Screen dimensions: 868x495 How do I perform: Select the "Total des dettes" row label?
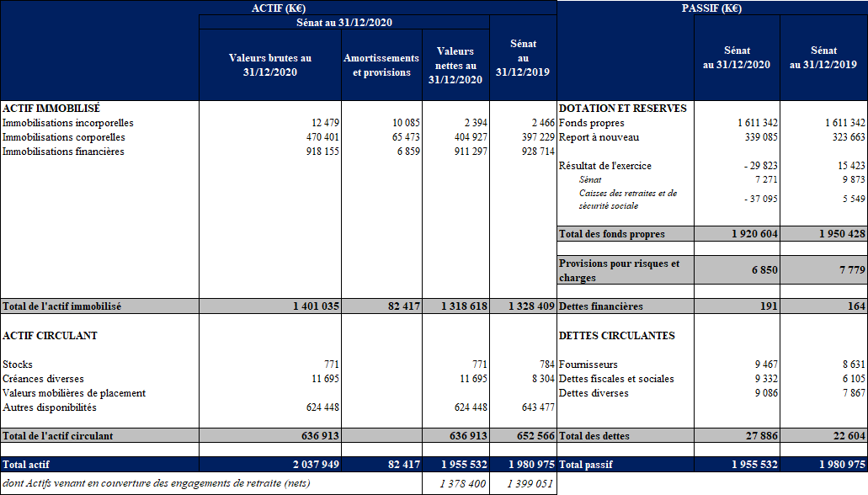[594, 436]
